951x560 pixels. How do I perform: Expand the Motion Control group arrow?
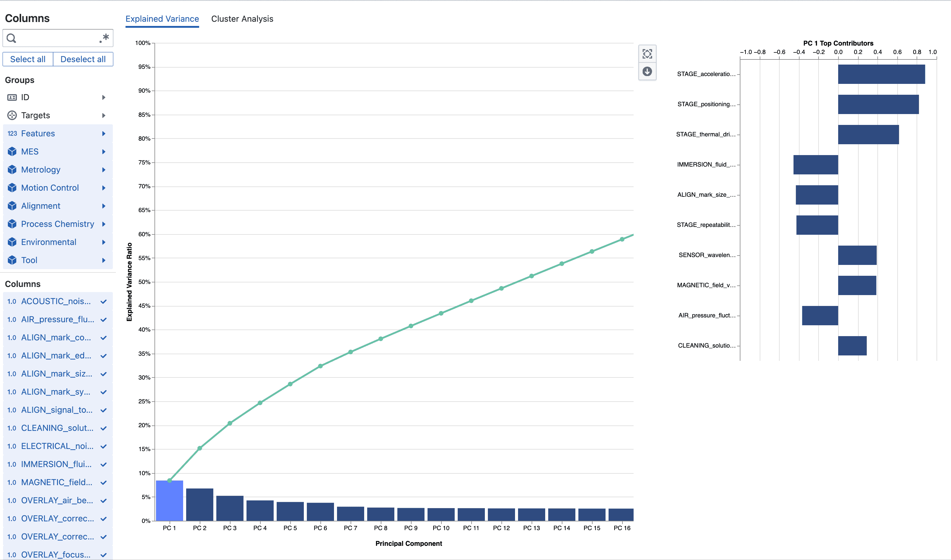(104, 188)
